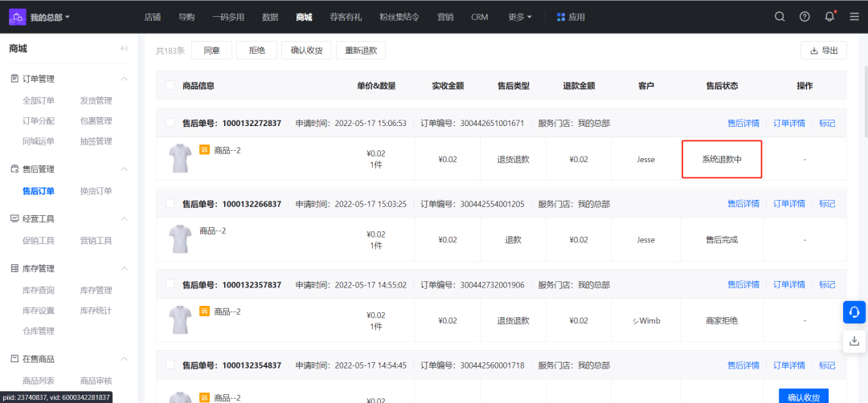Open 库存查询 in the sidebar
Screen dimensions: 868x403
(x=39, y=291)
